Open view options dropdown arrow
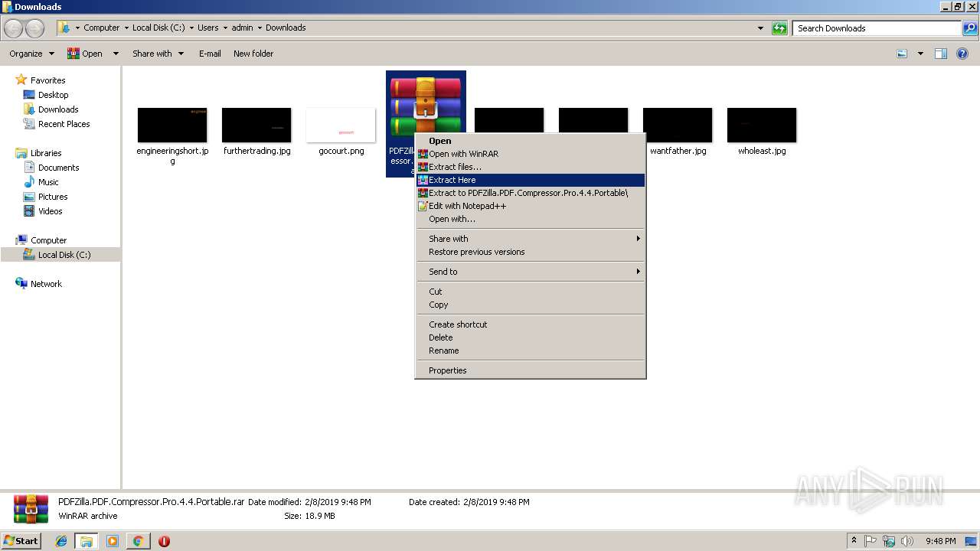 [x=920, y=54]
